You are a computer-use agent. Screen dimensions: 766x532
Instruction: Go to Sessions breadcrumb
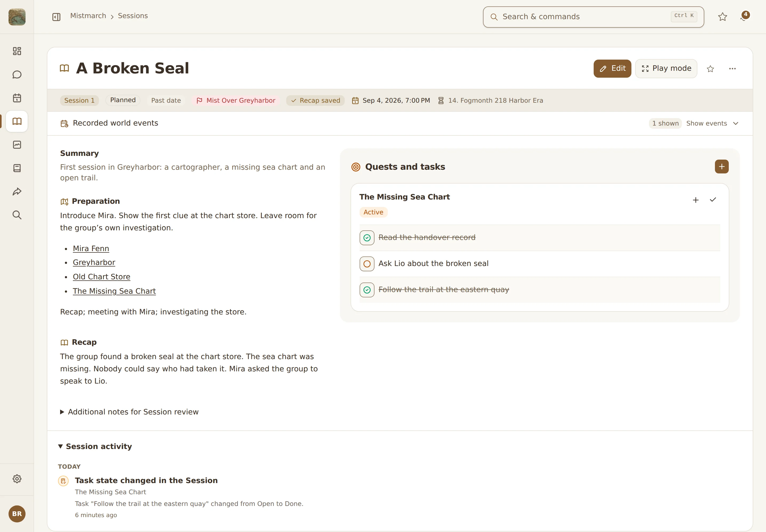(133, 16)
